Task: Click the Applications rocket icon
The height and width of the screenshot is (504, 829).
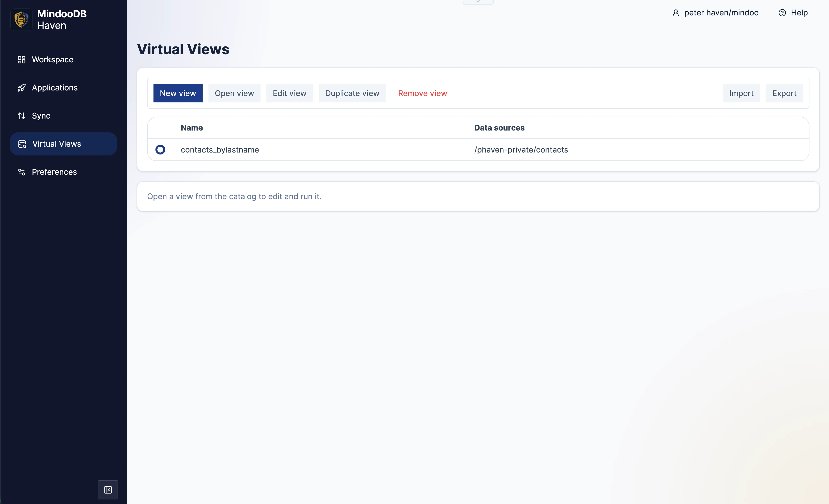Action: click(x=22, y=88)
